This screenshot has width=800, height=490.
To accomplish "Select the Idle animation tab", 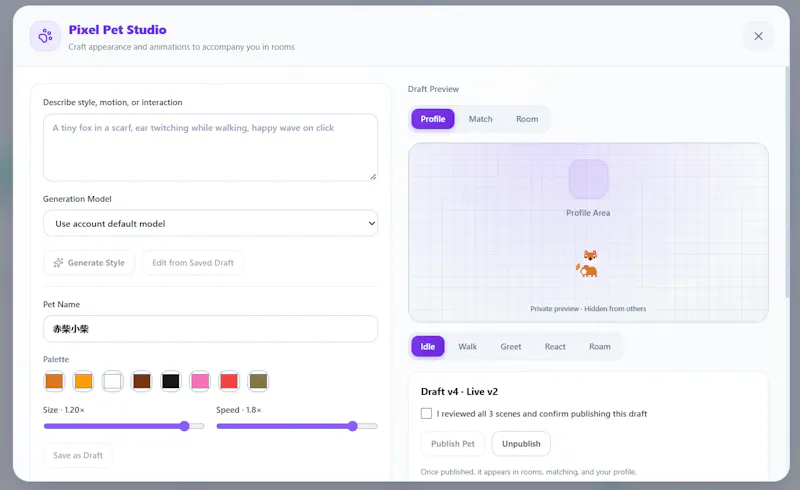I will point(428,347).
